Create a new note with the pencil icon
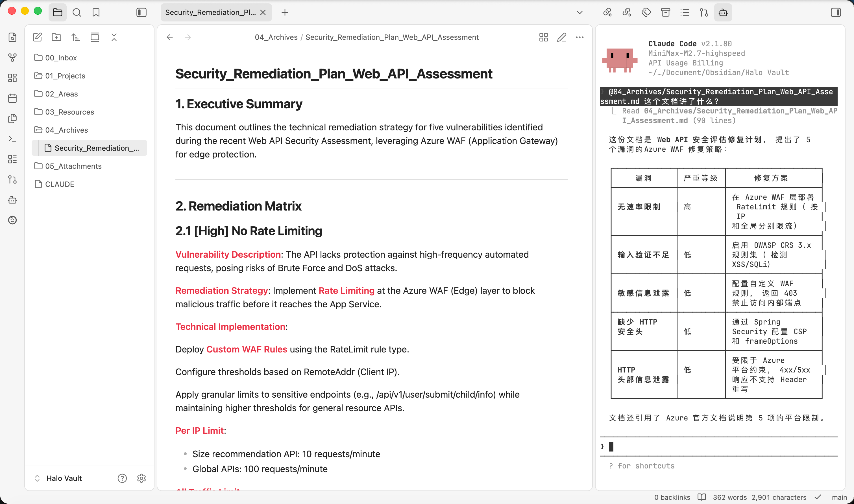This screenshot has height=504, width=854. [37, 37]
